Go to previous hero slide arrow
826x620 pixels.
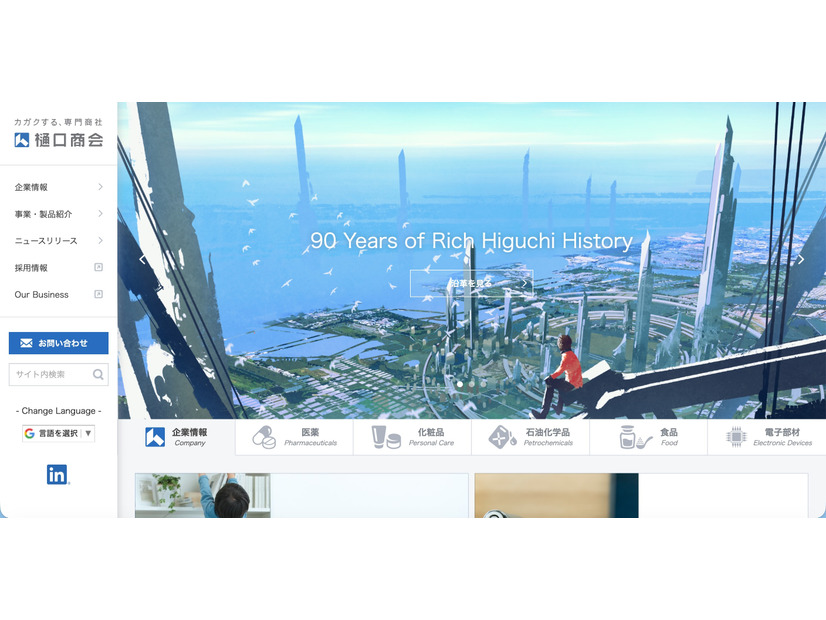click(x=142, y=259)
